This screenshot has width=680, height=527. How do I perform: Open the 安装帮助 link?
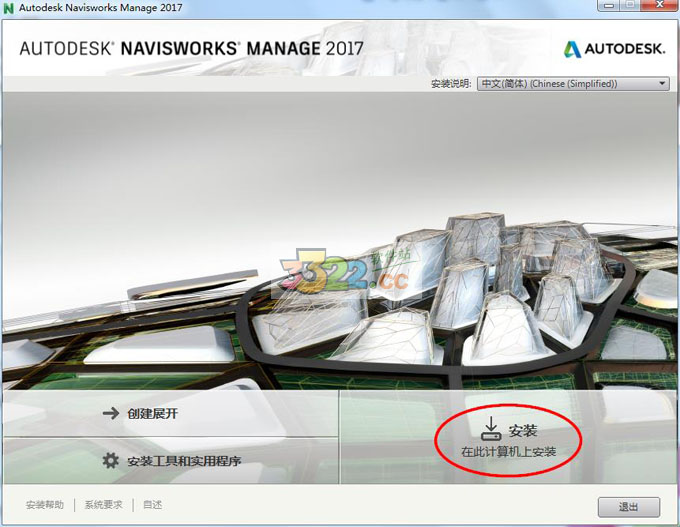coord(45,505)
